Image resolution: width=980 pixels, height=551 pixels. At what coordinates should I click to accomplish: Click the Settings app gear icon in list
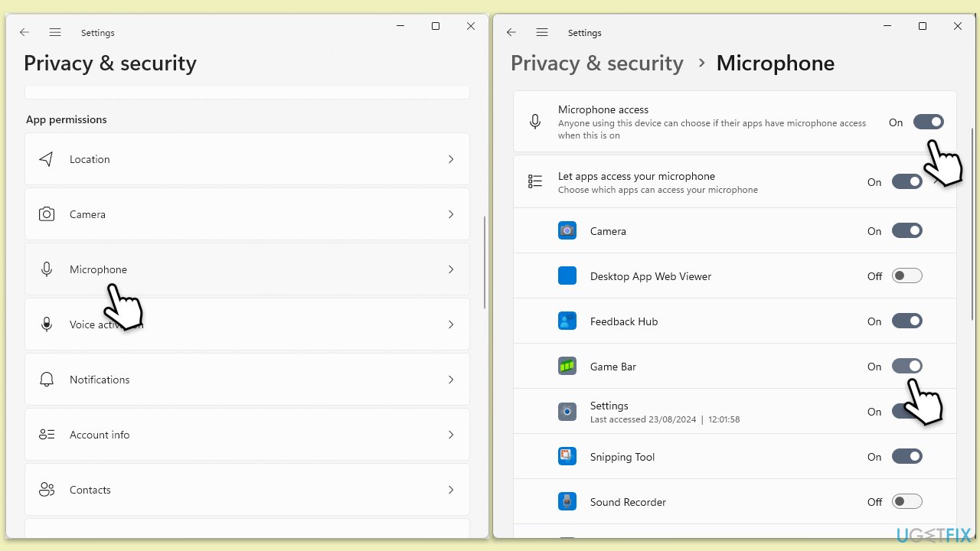click(567, 412)
